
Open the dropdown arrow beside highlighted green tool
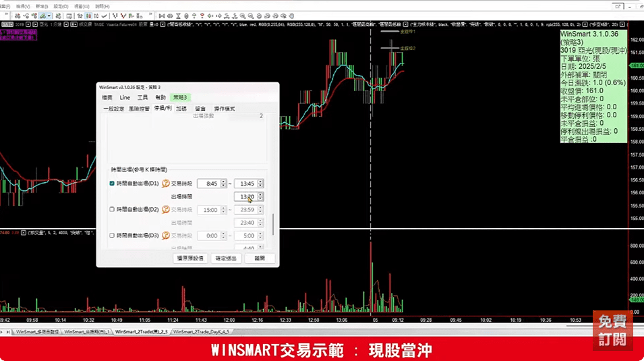click(x=49, y=16)
